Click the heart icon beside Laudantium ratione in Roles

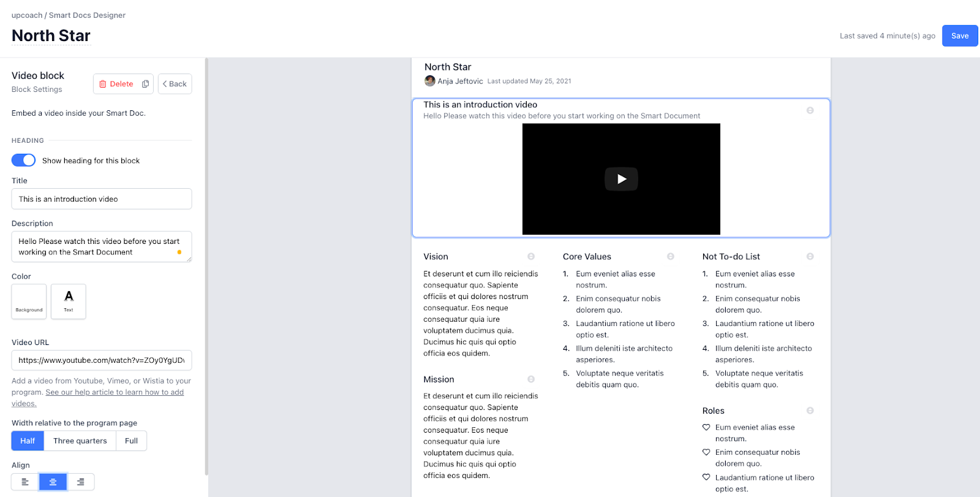point(706,477)
